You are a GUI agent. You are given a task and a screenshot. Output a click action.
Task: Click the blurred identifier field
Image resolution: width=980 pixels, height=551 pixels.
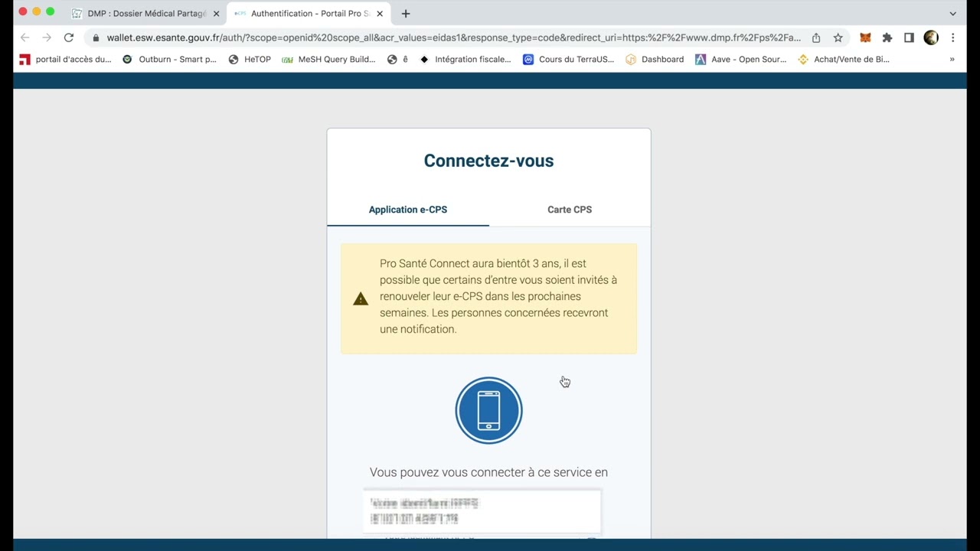tap(482, 511)
